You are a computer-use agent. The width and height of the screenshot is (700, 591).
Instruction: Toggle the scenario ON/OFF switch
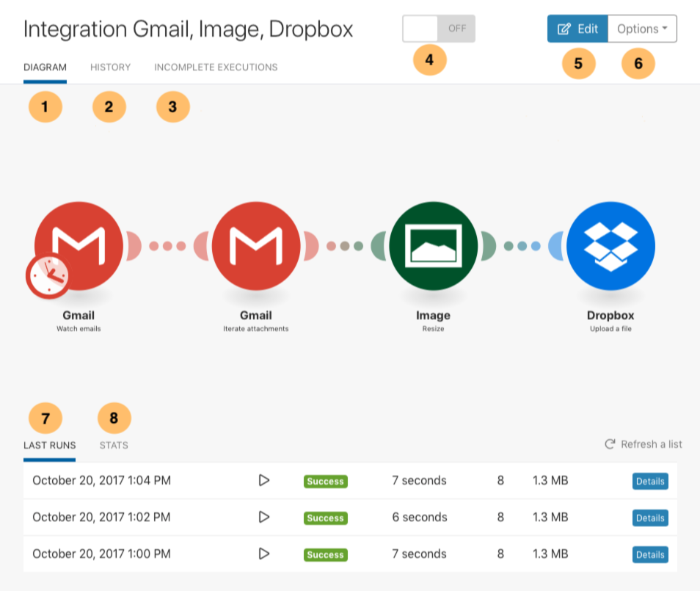438,29
